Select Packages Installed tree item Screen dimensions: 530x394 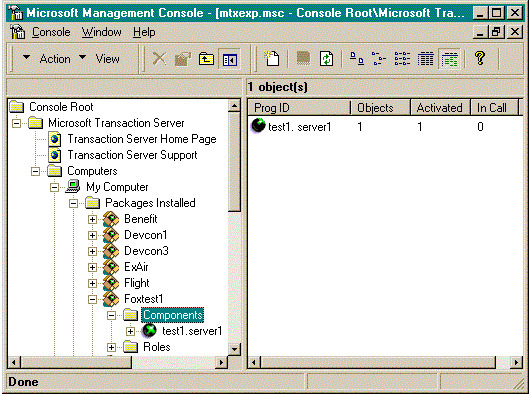(x=150, y=203)
